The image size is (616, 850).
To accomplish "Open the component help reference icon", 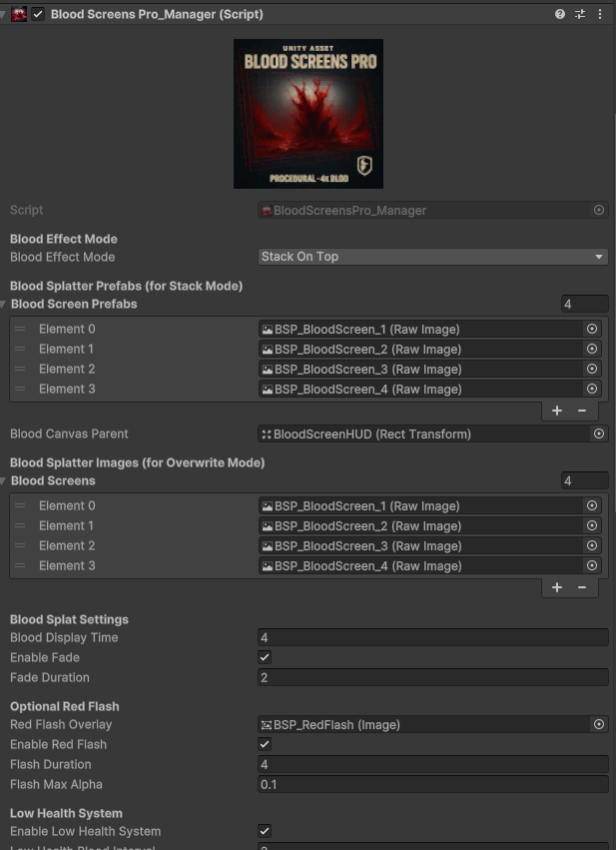I will click(x=560, y=15).
